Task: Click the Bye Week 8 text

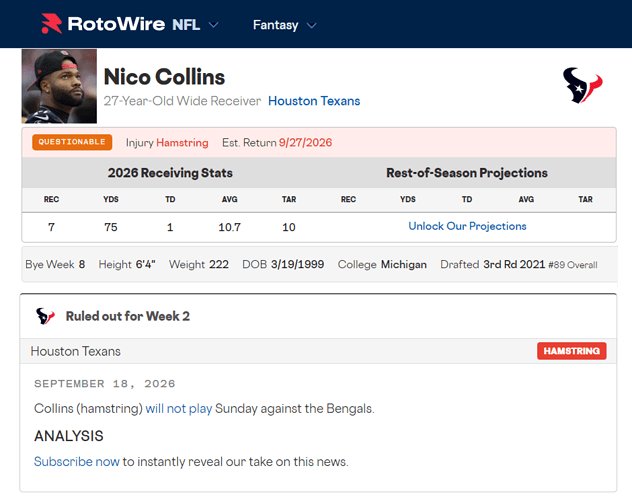Action: click(x=55, y=264)
